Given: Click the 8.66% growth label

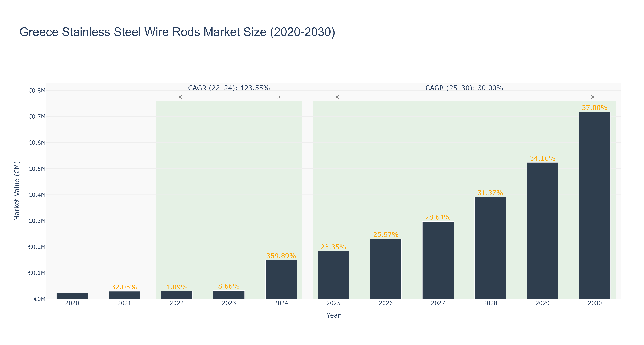Looking at the screenshot, I should 229,286.
